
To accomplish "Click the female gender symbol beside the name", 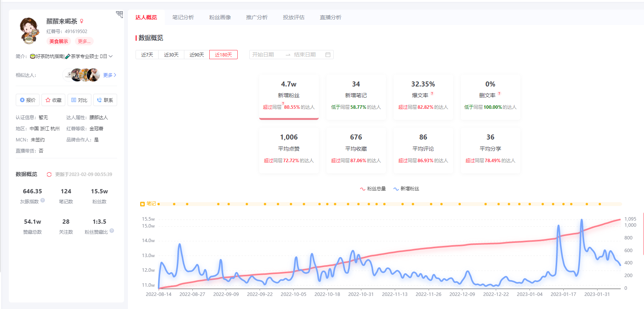I will click(82, 22).
